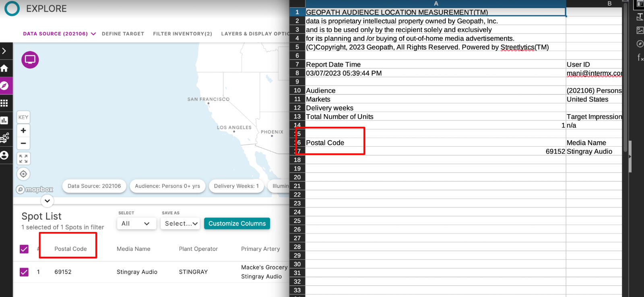Image resolution: width=644 pixels, height=297 pixels.
Task: Click the mani@intermx email cell
Action: point(594,73)
